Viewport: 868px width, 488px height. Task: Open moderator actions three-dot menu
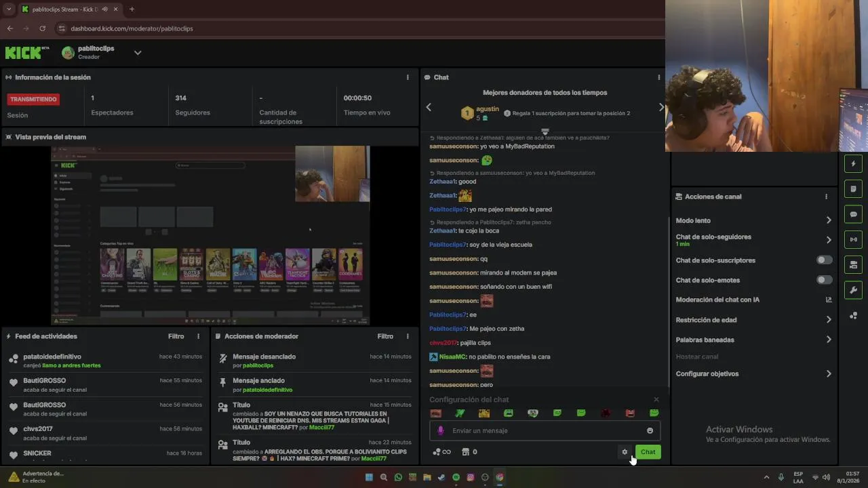[408, 336]
